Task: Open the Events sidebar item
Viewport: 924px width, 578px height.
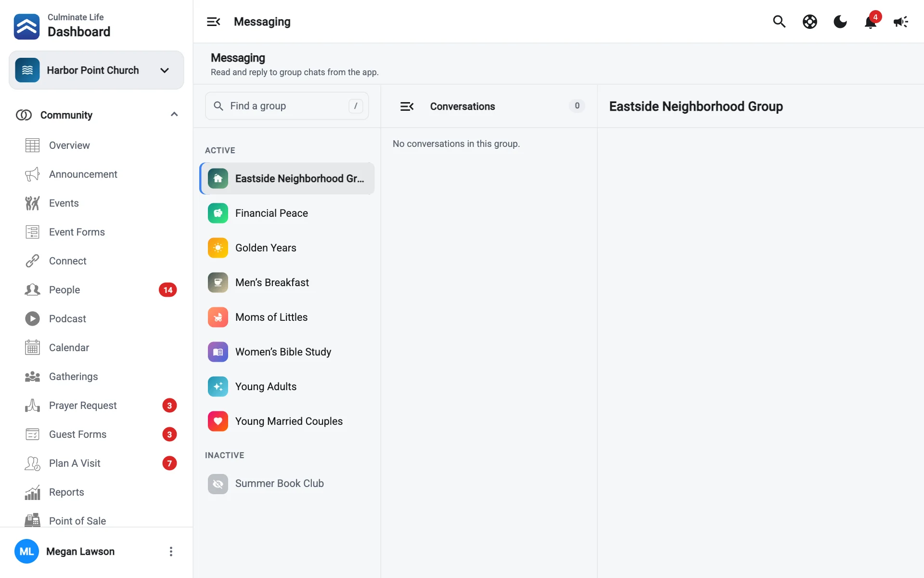Action: (x=64, y=203)
